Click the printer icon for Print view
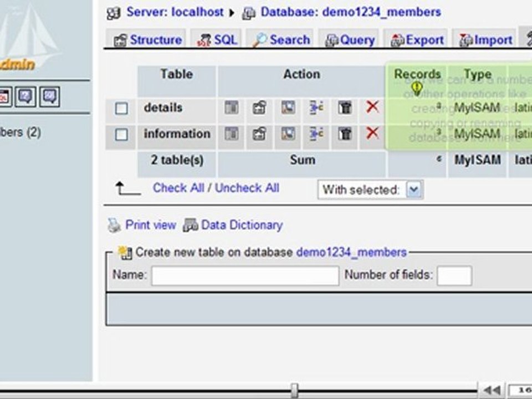Viewport: 532px width, 399px height. pyautogui.click(x=114, y=226)
